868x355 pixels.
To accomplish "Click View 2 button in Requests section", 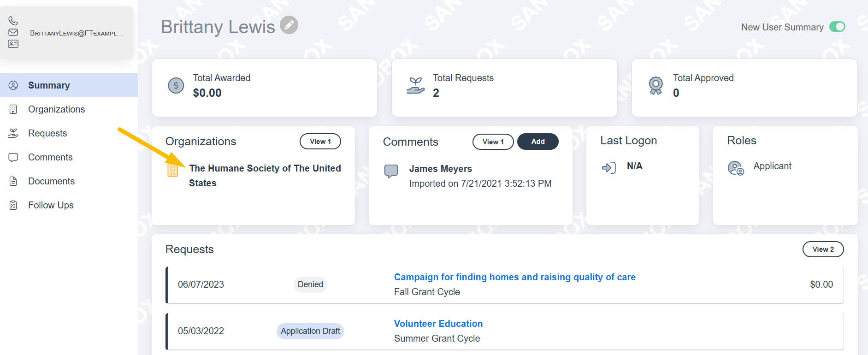I will [823, 249].
